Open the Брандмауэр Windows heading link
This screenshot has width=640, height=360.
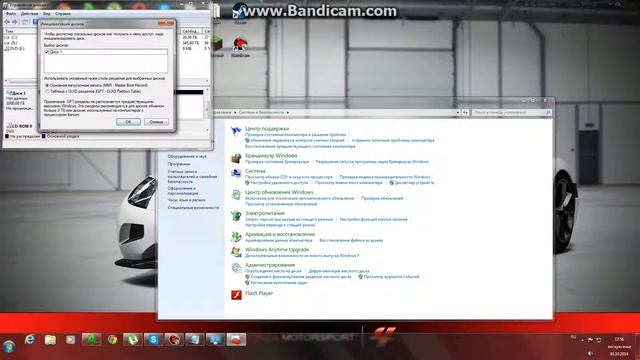[271, 156]
